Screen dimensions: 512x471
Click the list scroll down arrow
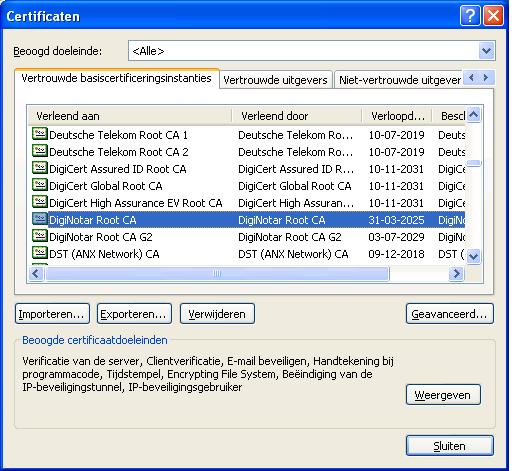coord(474,256)
